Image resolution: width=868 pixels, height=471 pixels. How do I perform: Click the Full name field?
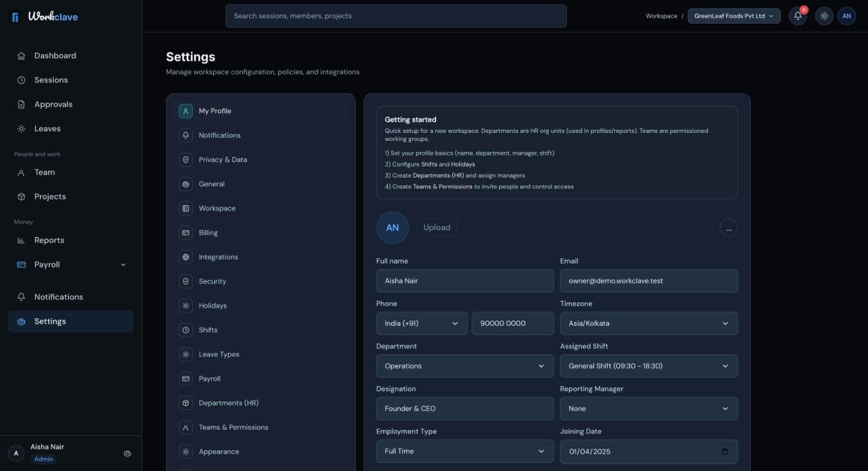click(464, 281)
